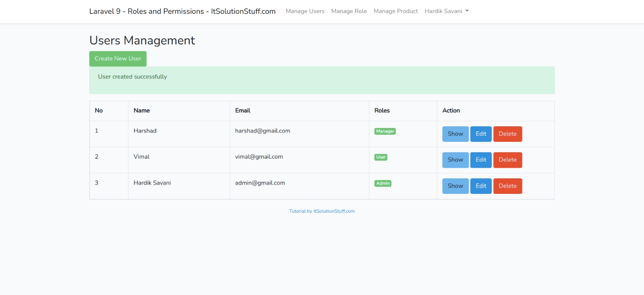Show details for user Vimal
Image resolution: width=644 pixels, height=295 pixels.
(455, 160)
